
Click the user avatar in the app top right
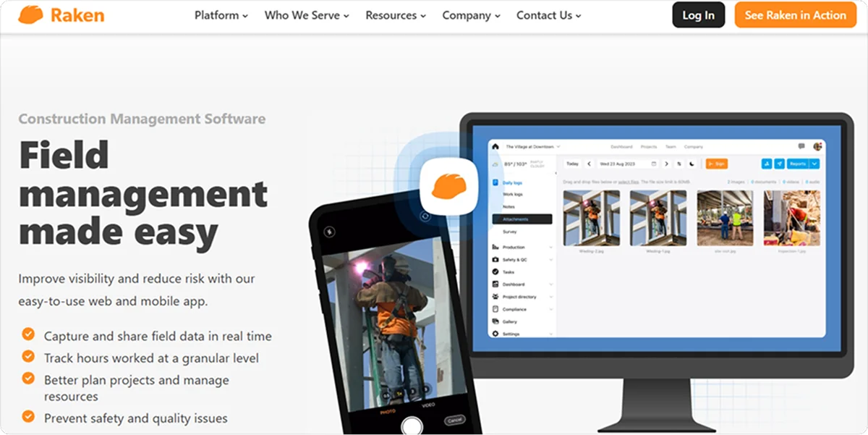point(817,146)
